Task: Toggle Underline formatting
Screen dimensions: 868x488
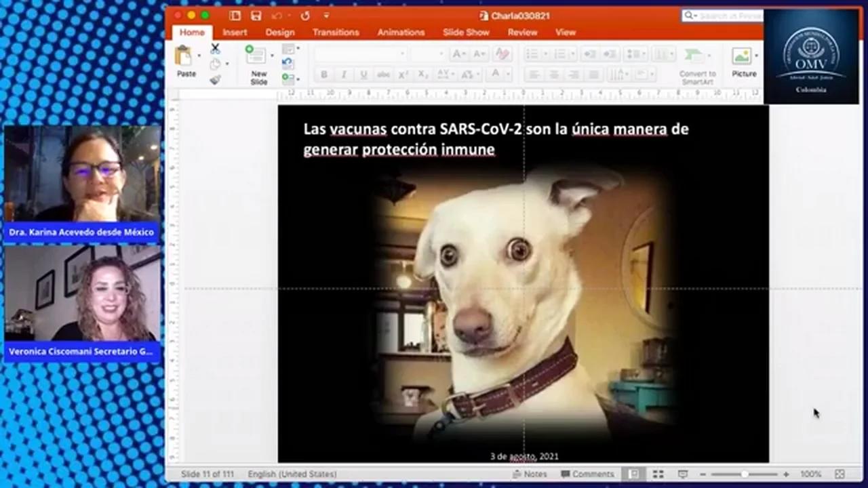Action: [x=363, y=75]
